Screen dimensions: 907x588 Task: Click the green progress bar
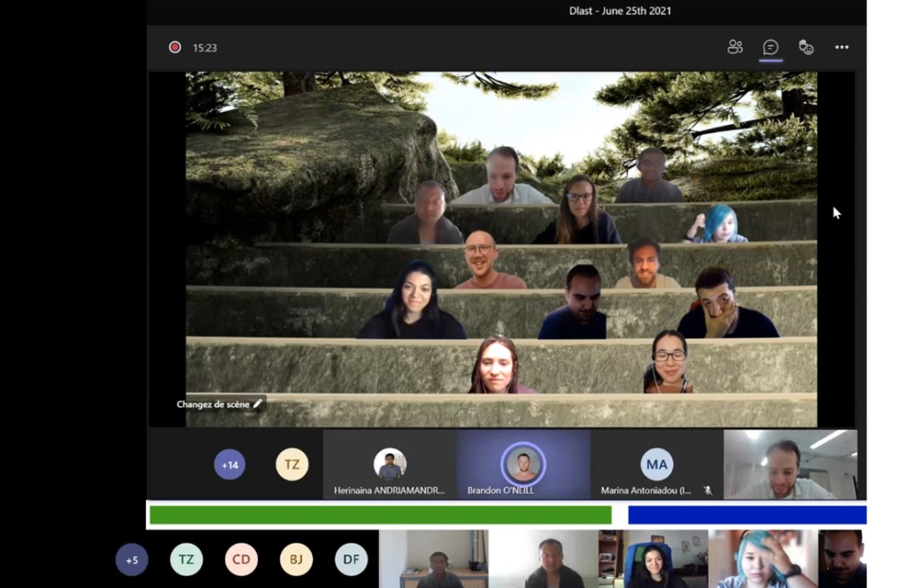coord(380,514)
